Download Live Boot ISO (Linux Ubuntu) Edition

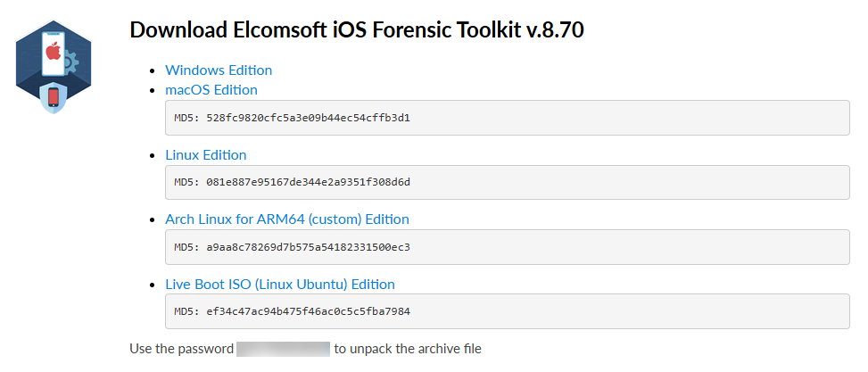point(280,284)
